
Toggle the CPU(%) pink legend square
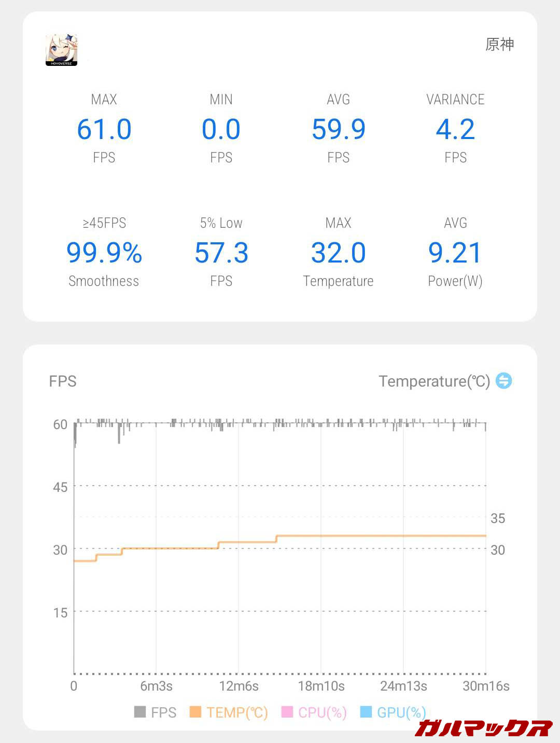[x=287, y=712]
